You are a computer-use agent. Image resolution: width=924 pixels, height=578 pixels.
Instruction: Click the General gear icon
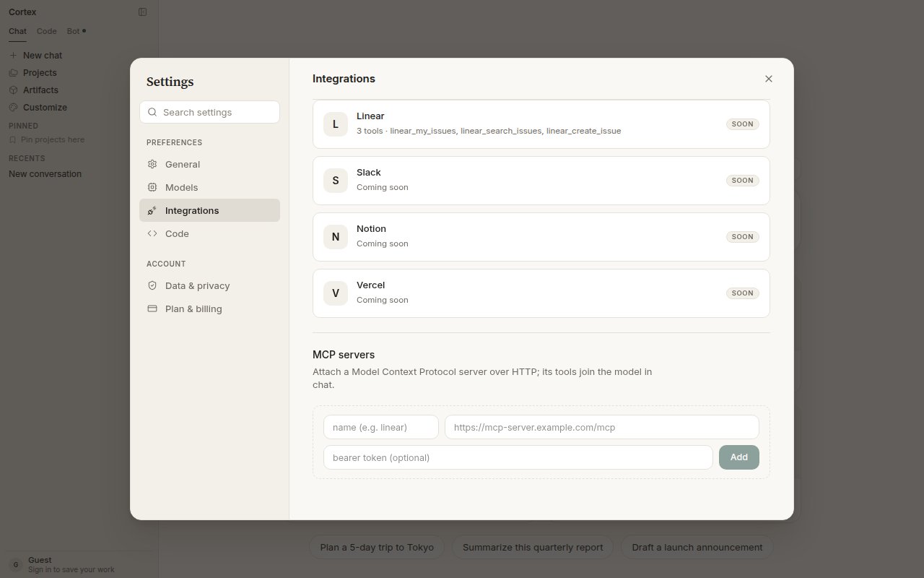pos(152,164)
